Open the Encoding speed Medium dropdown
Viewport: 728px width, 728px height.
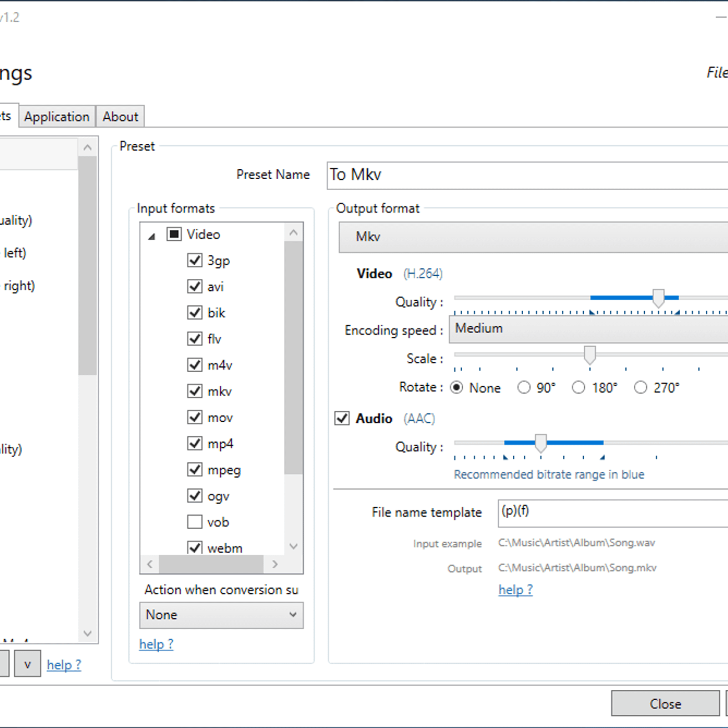588,329
